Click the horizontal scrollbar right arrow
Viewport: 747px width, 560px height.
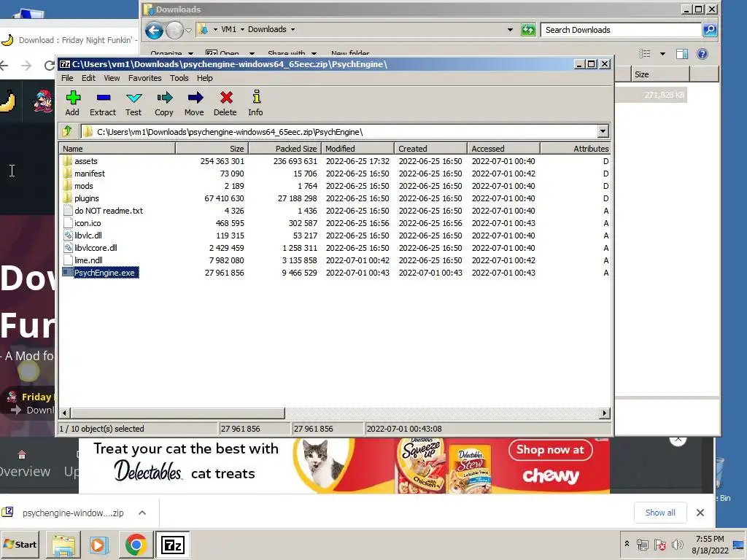(605, 413)
